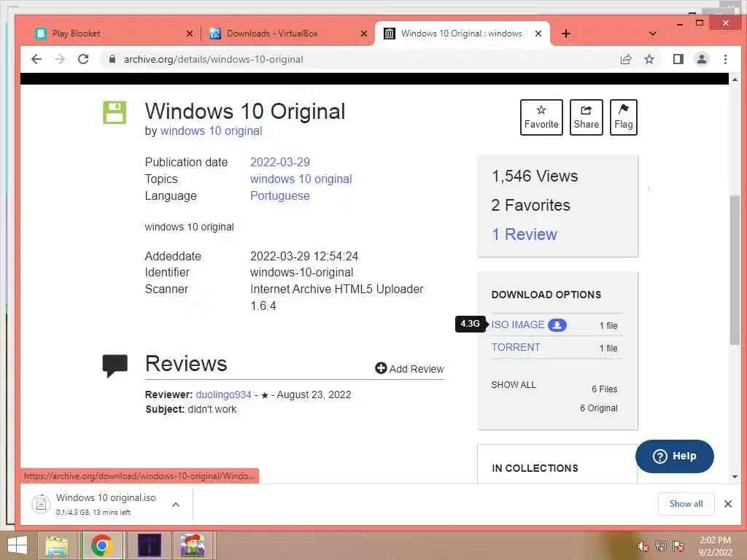Reload the archive.org page

pyautogui.click(x=83, y=59)
